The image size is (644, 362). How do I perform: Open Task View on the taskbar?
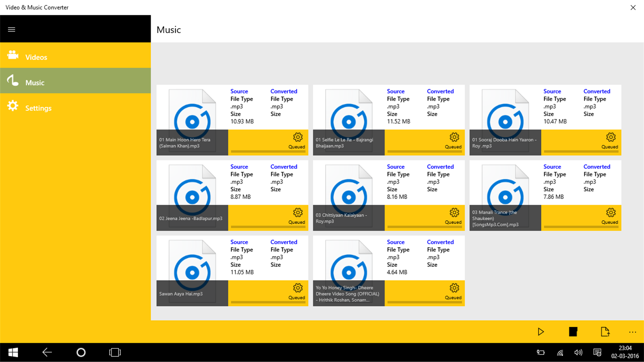point(115,353)
